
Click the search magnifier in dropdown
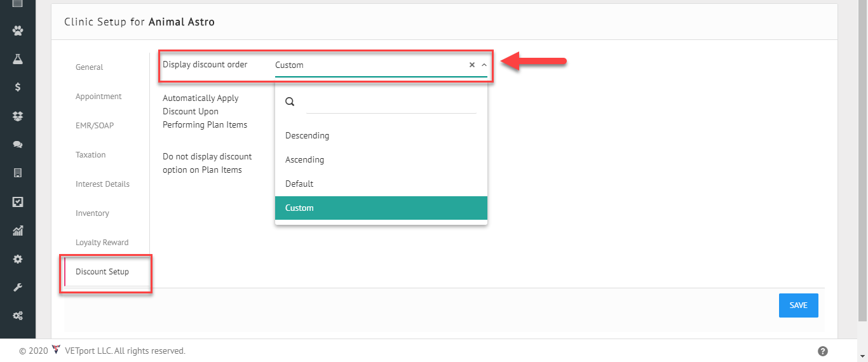pyautogui.click(x=290, y=102)
